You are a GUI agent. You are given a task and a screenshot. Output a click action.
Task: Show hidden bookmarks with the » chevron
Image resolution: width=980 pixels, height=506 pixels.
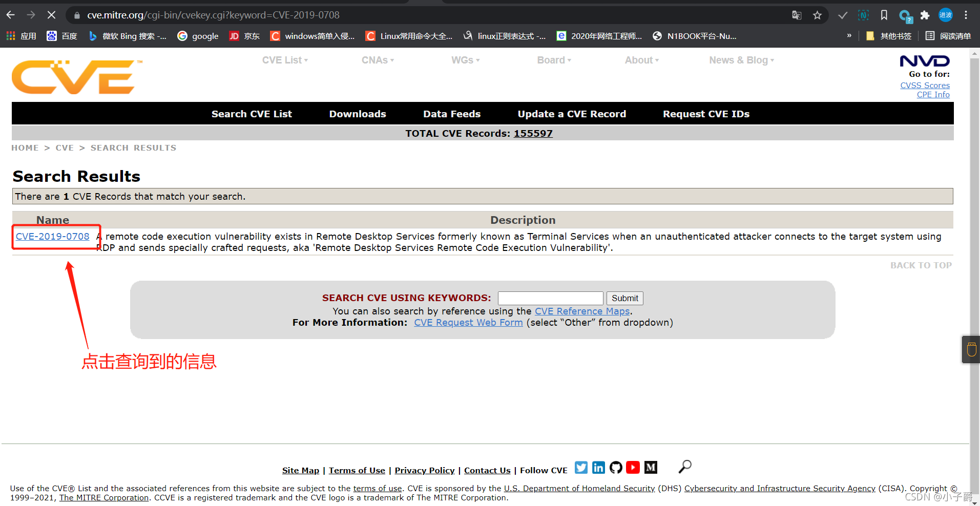pyautogui.click(x=849, y=36)
